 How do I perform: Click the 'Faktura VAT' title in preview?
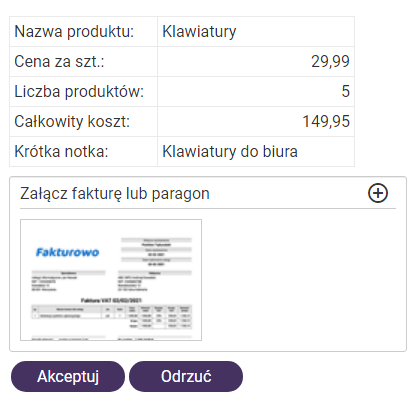[x=111, y=300]
